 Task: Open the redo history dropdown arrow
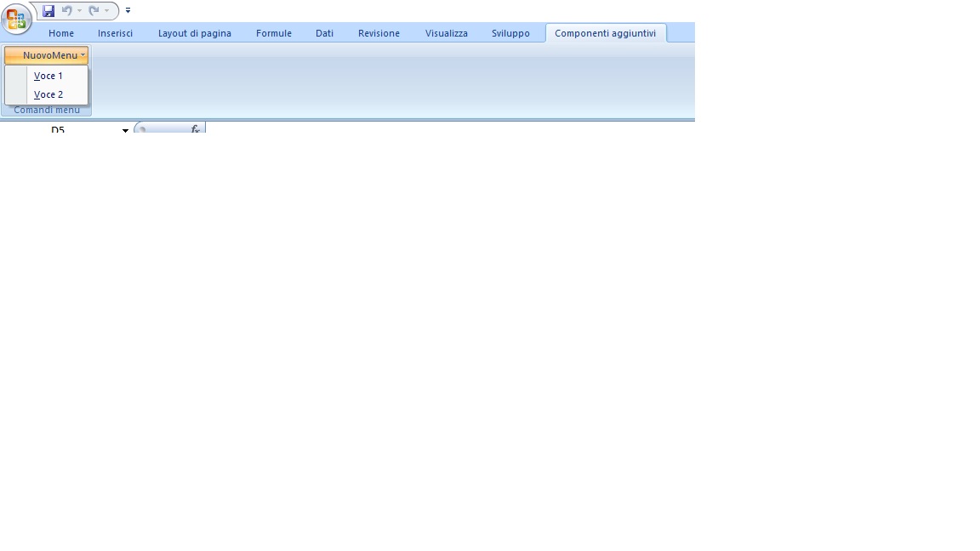[x=107, y=10]
